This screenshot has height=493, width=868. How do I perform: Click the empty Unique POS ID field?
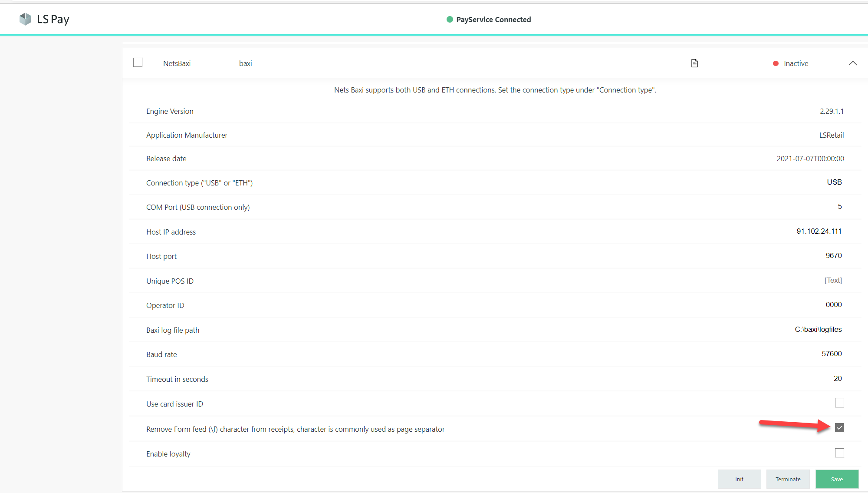832,280
